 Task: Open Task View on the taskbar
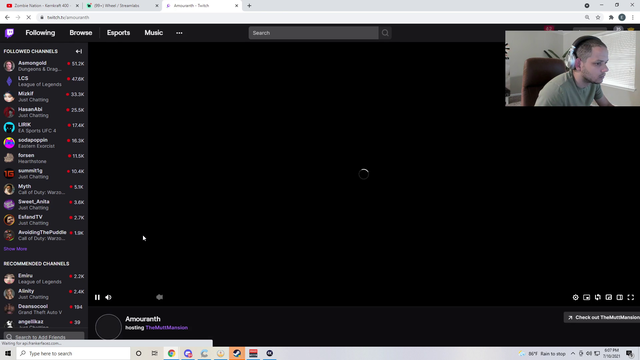click(155, 353)
